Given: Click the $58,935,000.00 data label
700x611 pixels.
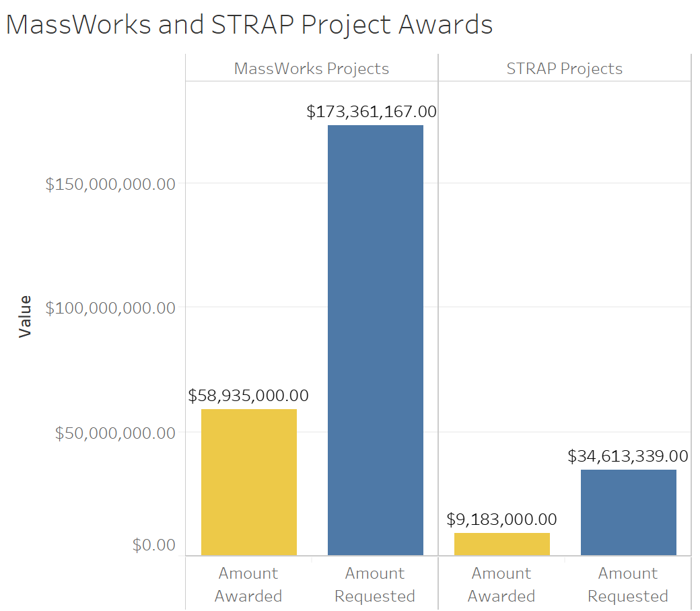Looking at the screenshot, I should pos(248,396).
